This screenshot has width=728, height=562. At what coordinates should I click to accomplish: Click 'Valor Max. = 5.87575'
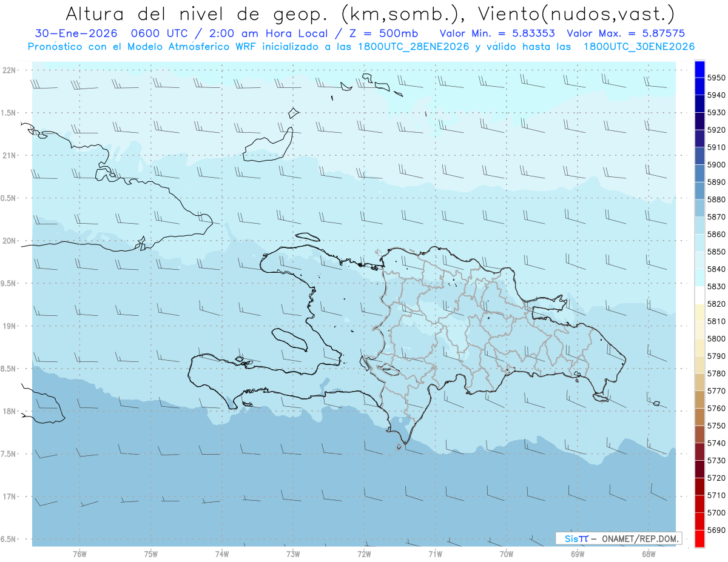pyautogui.click(x=626, y=33)
